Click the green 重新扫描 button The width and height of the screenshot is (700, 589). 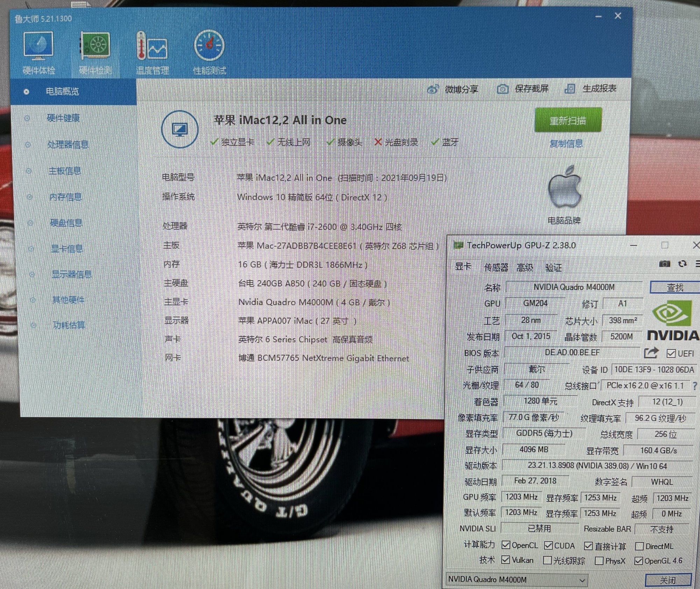[568, 120]
